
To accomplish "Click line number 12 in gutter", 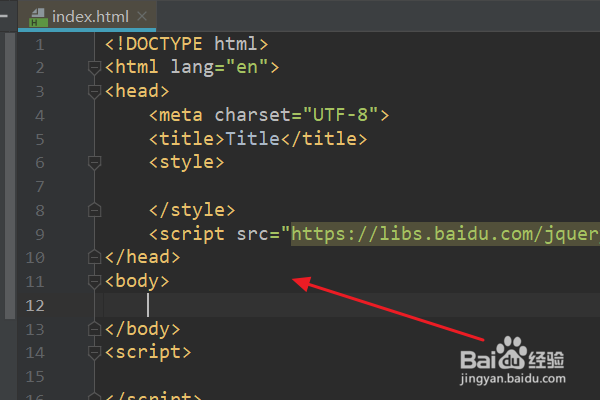I will coord(35,305).
